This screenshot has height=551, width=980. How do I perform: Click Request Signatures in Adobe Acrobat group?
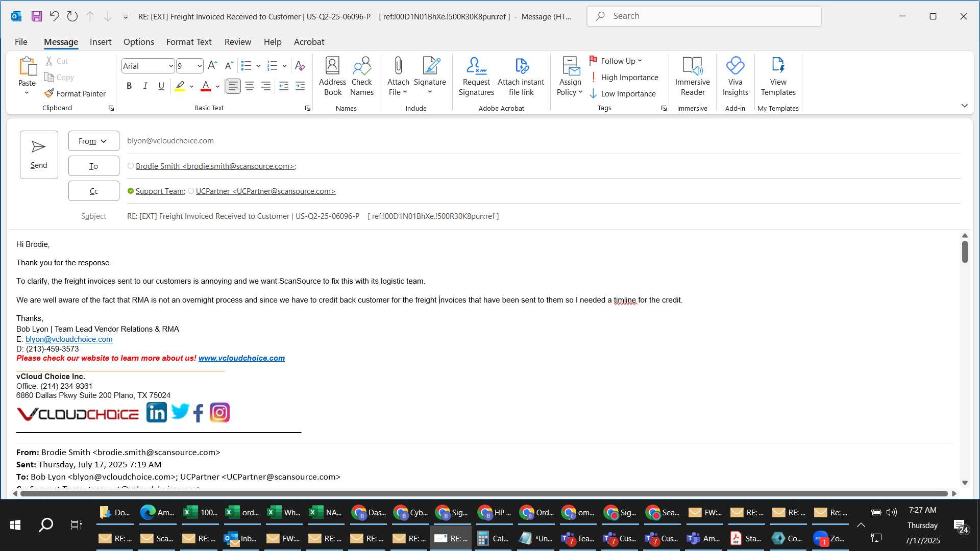[x=476, y=77]
